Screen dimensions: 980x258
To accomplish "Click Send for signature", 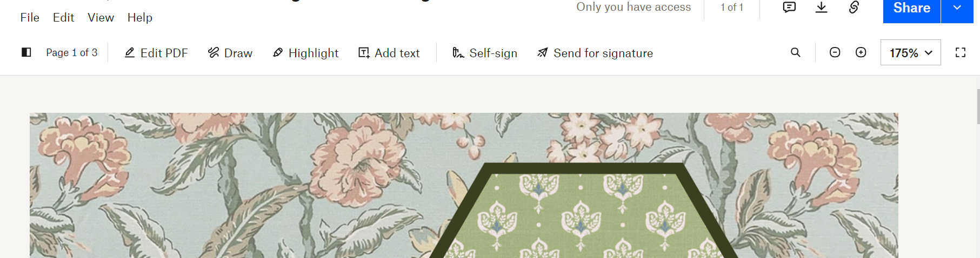I will coord(595,53).
